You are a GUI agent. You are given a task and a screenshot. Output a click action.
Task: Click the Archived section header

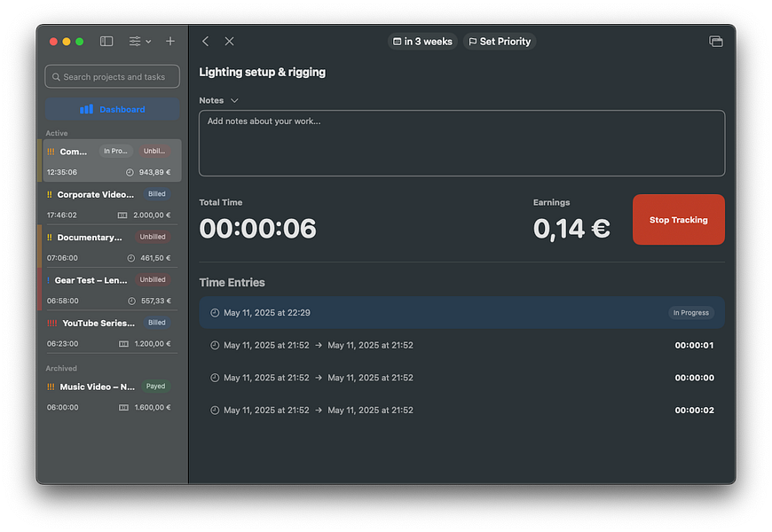(61, 368)
